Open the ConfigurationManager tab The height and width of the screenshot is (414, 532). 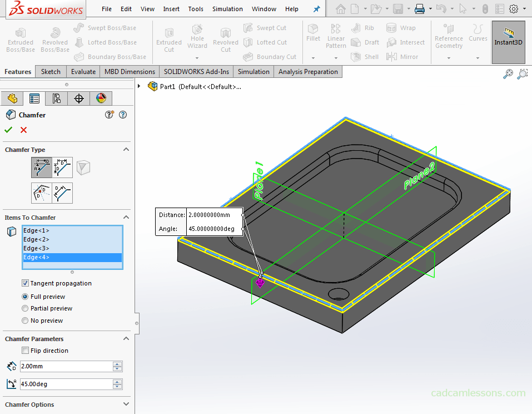click(56, 98)
